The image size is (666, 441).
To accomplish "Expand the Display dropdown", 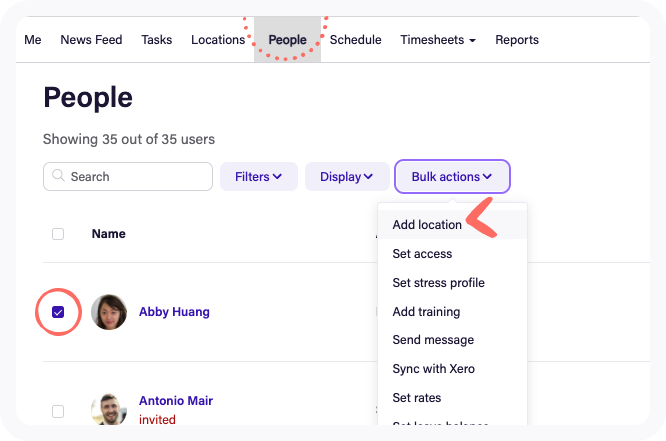I will (x=346, y=177).
